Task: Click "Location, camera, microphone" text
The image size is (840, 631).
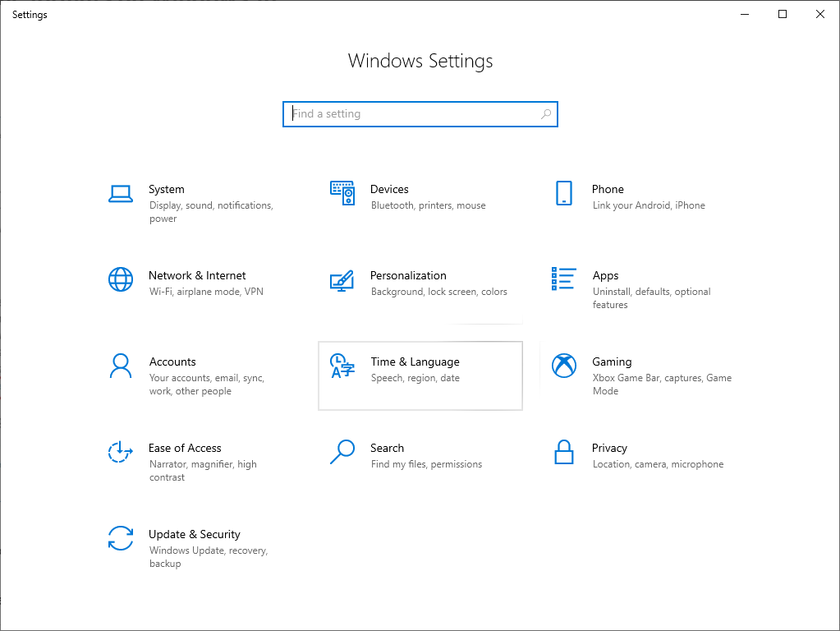Action: click(659, 464)
